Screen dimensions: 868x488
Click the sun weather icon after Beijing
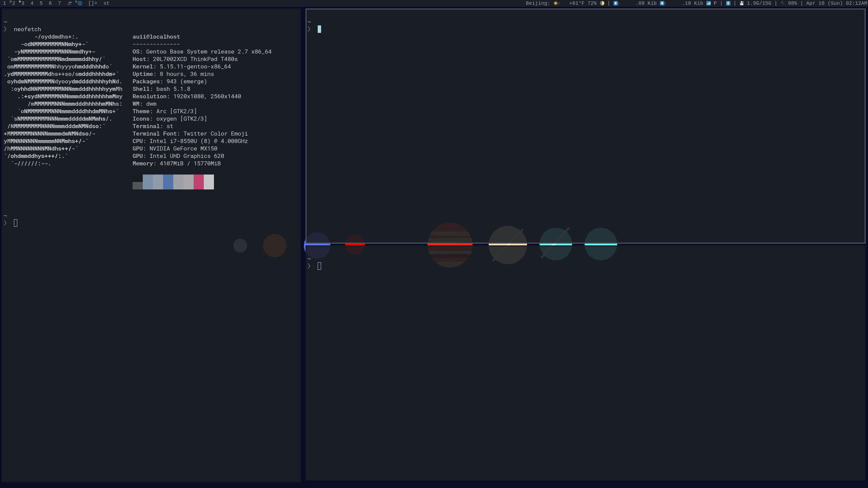point(555,3)
